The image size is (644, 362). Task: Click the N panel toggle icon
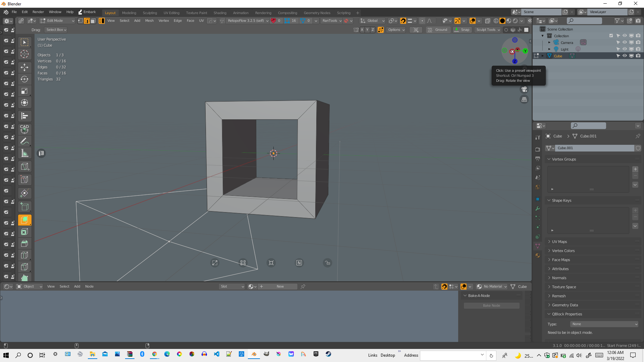299,263
